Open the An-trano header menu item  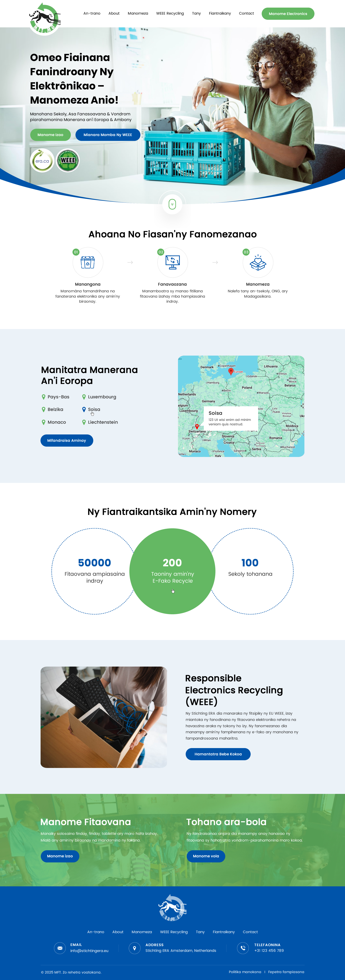92,13
